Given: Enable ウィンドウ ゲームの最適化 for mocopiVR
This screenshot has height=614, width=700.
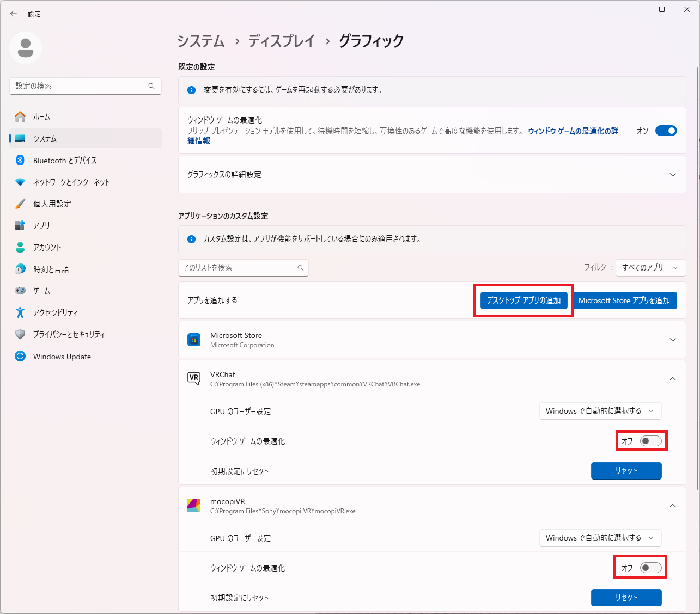Looking at the screenshot, I should click(x=650, y=568).
